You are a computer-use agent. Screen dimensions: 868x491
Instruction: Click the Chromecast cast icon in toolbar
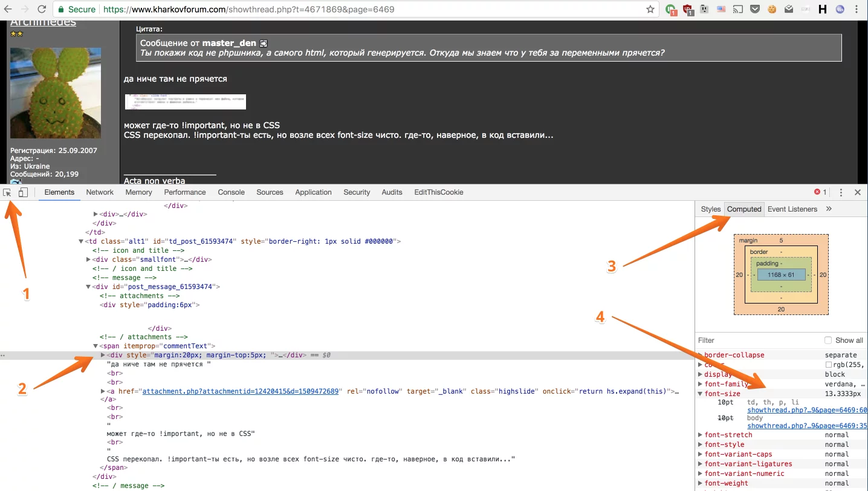(x=738, y=9)
